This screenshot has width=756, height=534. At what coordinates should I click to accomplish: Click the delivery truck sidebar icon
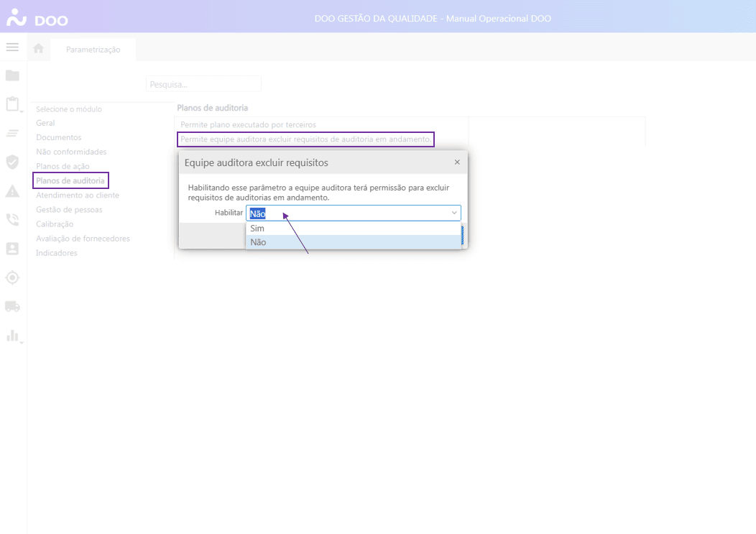[12, 306]
